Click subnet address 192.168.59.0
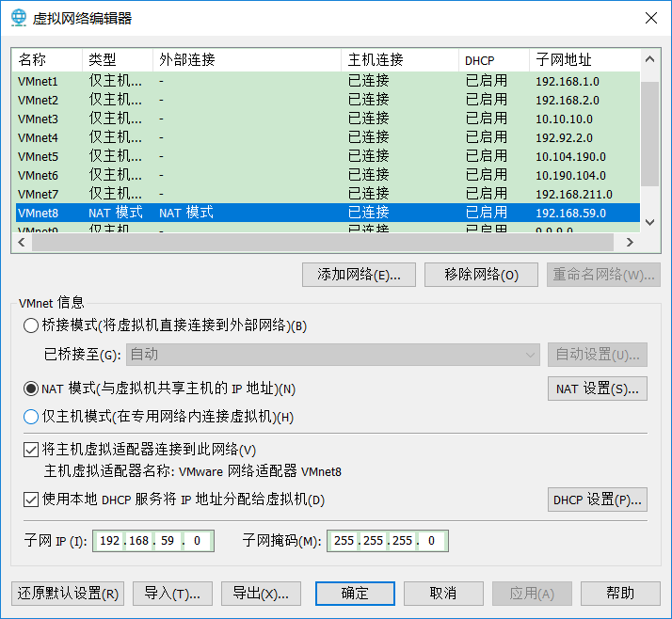Screen dimensions: 672x619 point(570,214)
